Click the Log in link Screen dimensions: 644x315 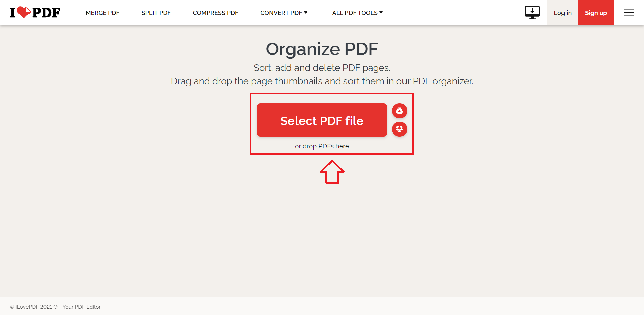click(563, 13)
